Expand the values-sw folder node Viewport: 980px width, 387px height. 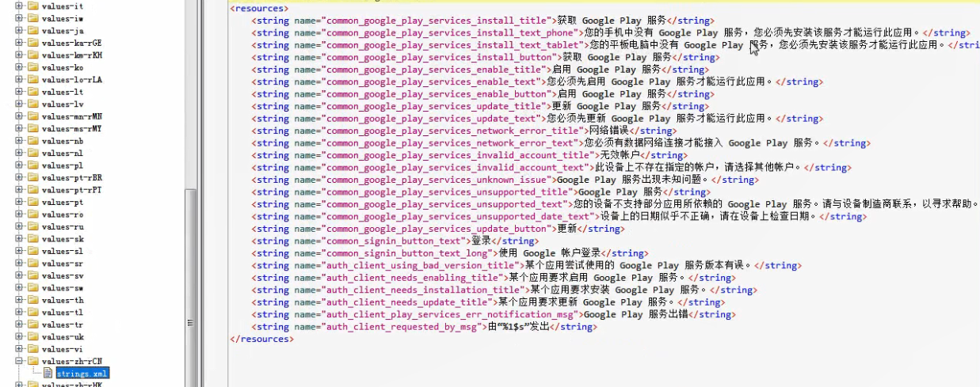(19, 288)
